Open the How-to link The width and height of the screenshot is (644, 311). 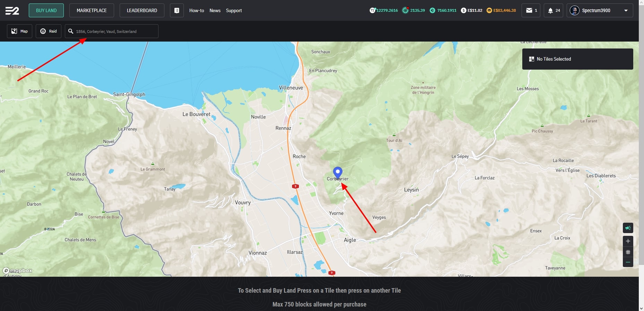tap(197, 11)
